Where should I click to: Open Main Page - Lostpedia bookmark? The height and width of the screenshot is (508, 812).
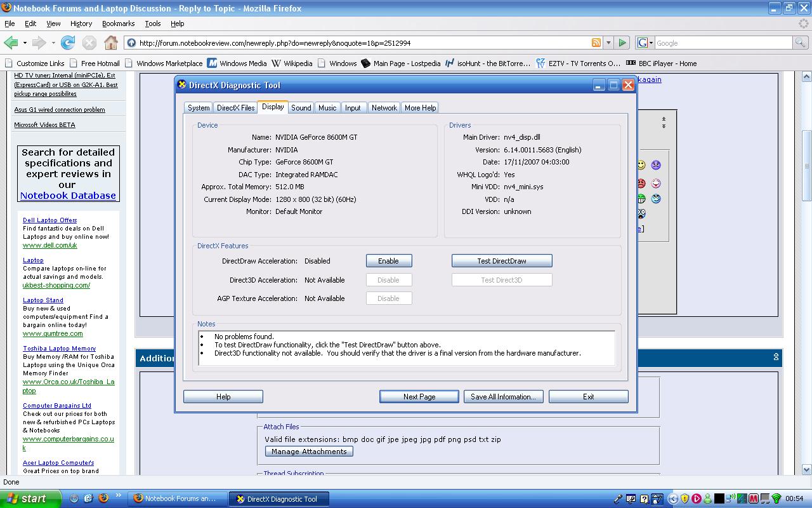tap(401, 63)
